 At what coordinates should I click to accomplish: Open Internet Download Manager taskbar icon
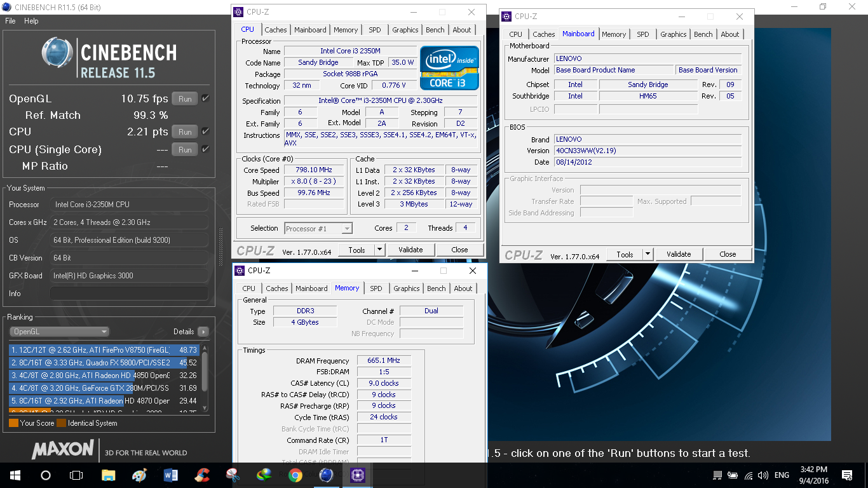tap(264, 475)
